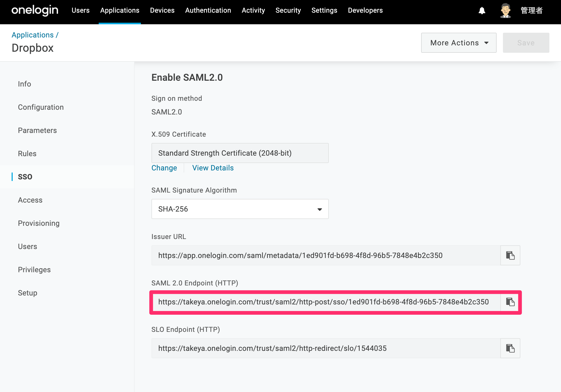
Task: Open the Setup sidebar tab
Action: [x=28, y=293]
